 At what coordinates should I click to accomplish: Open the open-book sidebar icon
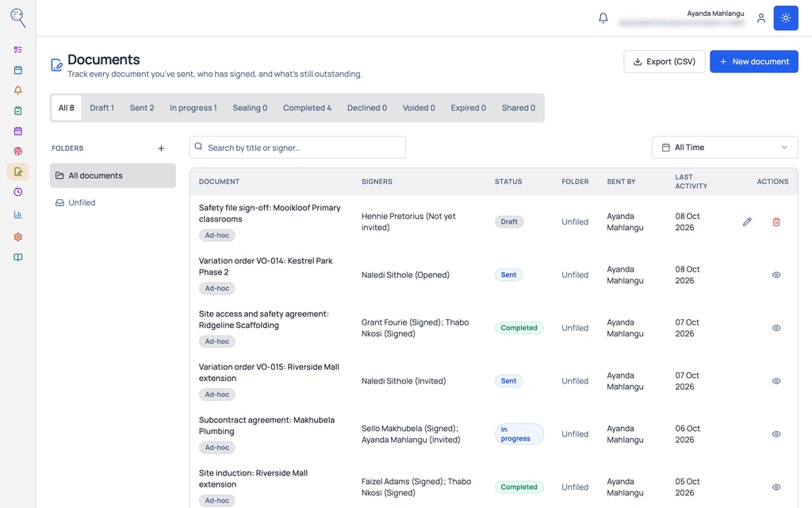point(18,257)
